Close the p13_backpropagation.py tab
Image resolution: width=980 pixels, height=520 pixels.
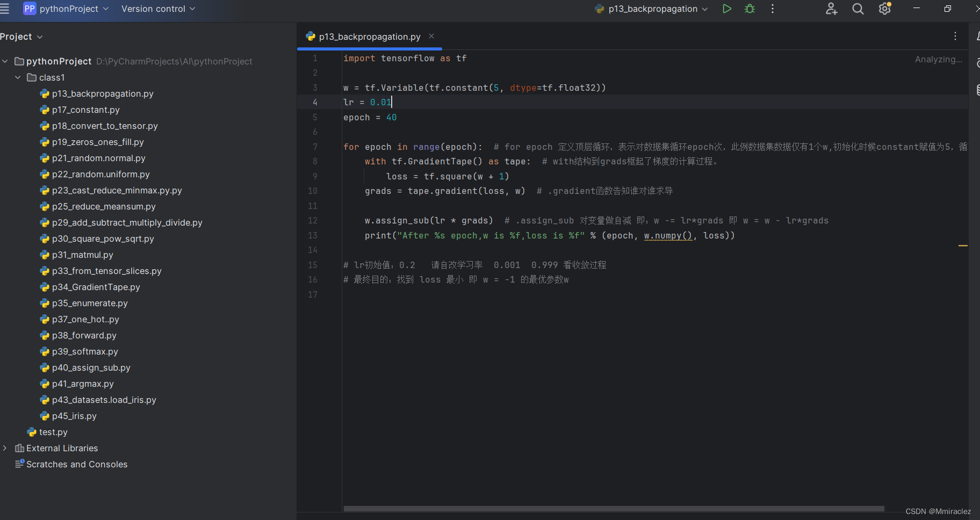431,37
